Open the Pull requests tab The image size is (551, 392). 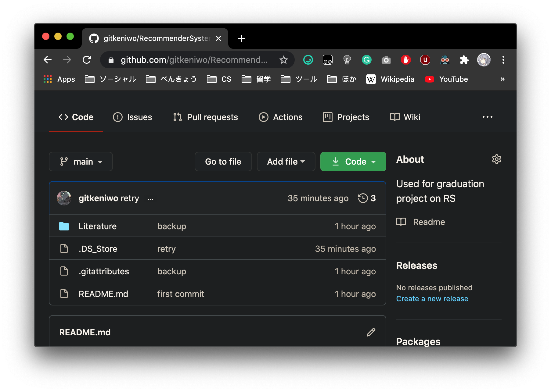coord(205,117)
